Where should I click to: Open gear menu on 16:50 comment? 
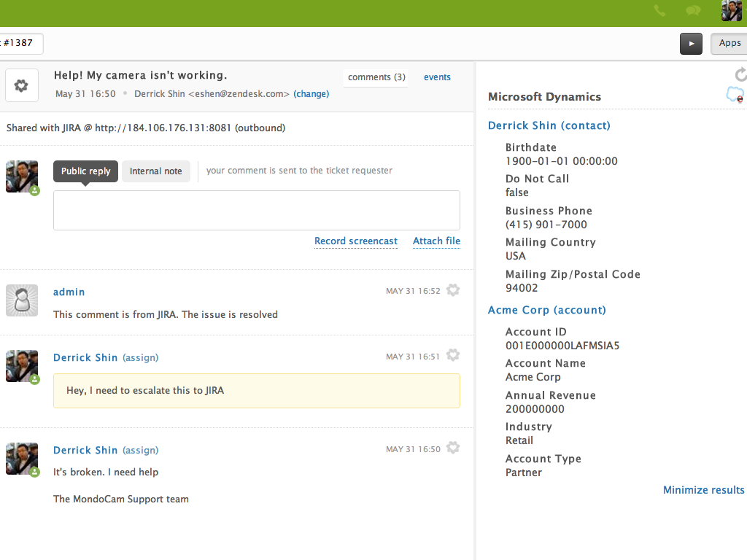click(453, 448)
